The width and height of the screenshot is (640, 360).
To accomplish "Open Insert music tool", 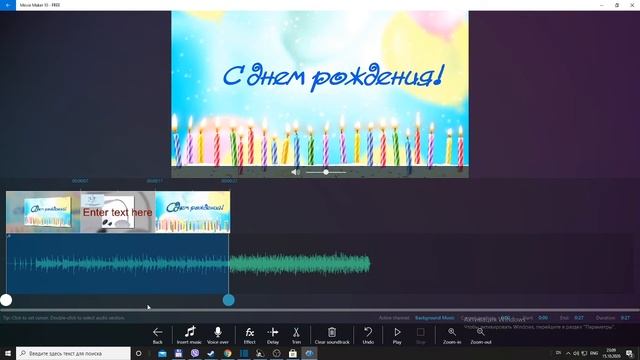I will coord(189,336).
